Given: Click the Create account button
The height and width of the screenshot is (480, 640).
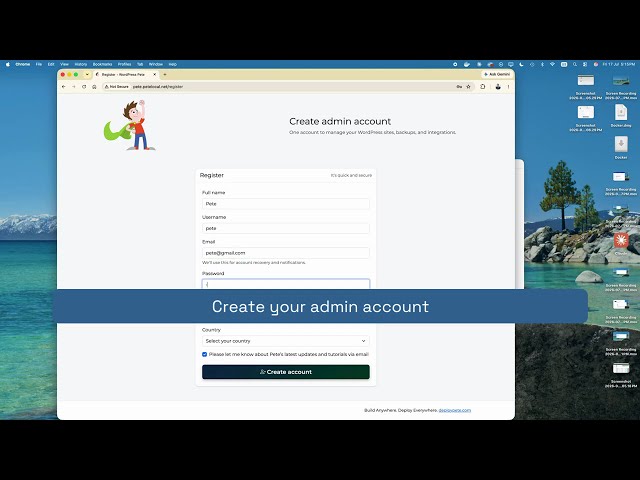Looking at the screenshot, I should point(286,372).
